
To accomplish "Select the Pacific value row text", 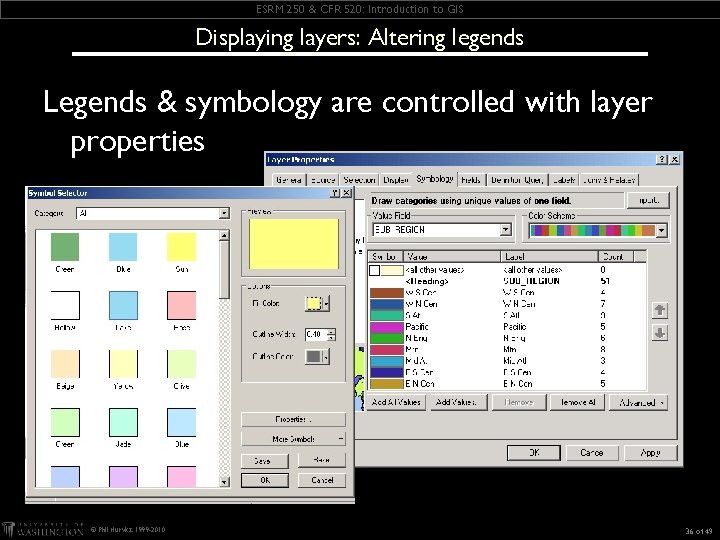I will point(416,327).
